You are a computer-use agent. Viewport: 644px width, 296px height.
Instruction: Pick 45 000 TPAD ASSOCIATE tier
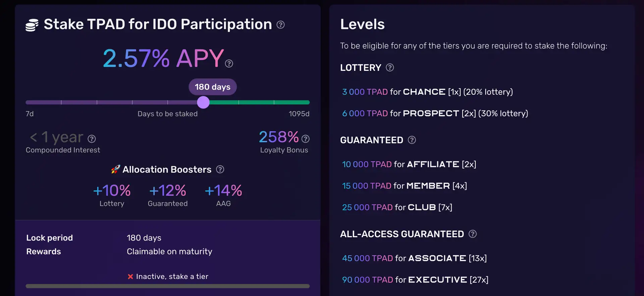coord(414,258)
